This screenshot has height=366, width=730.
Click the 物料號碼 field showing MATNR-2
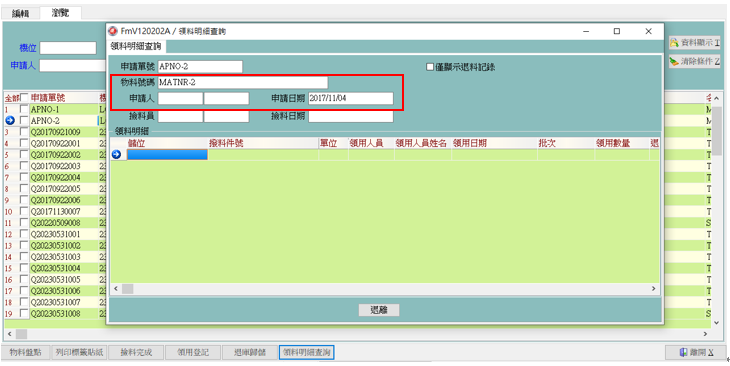point(243,82)
